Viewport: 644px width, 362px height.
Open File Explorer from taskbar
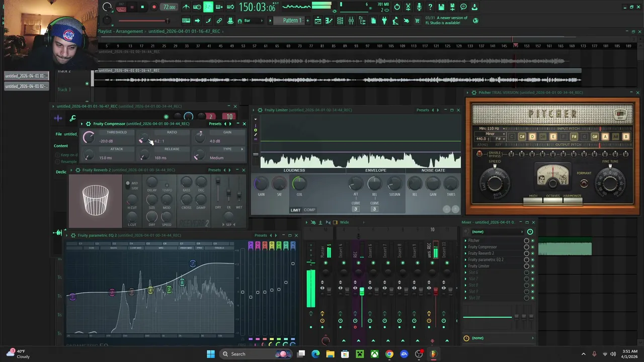(x=330, y=354)
